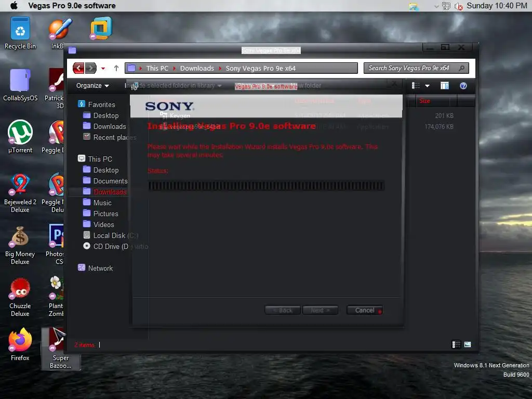The height and width of the screenshot is (399, 532).
Task: Click the Back button in installer
Action: point(283,310)
